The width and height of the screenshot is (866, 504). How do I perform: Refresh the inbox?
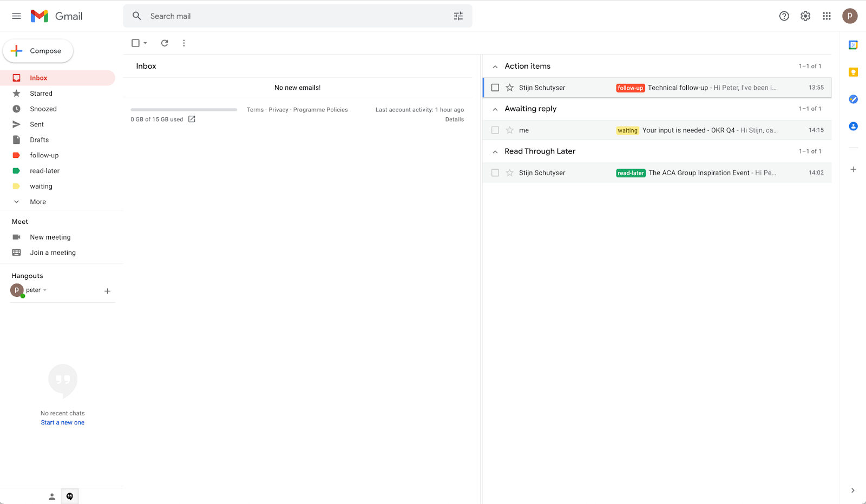[165, 43]
